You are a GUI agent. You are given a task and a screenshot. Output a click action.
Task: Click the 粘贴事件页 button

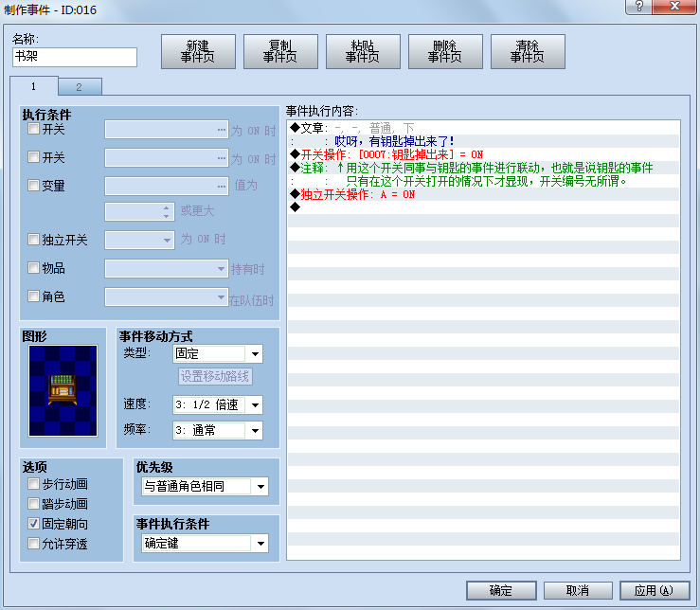(363, 51)
